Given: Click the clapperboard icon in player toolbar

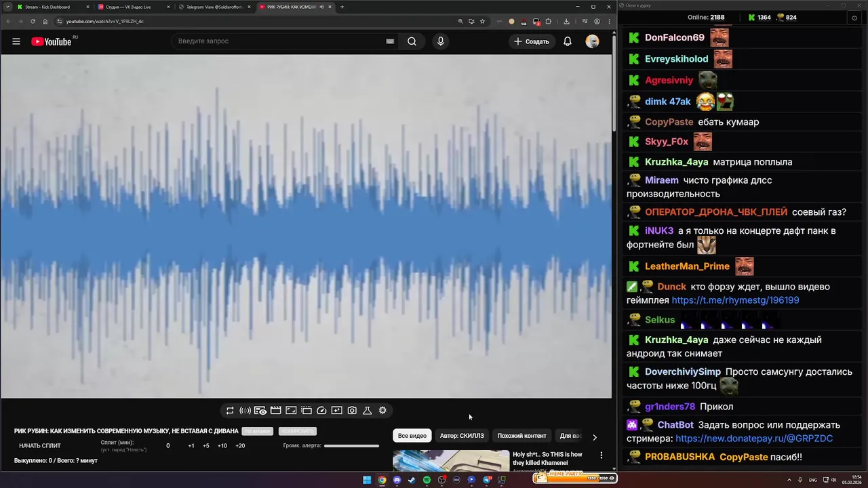Looking at the screenshot, I should (276, 411).
